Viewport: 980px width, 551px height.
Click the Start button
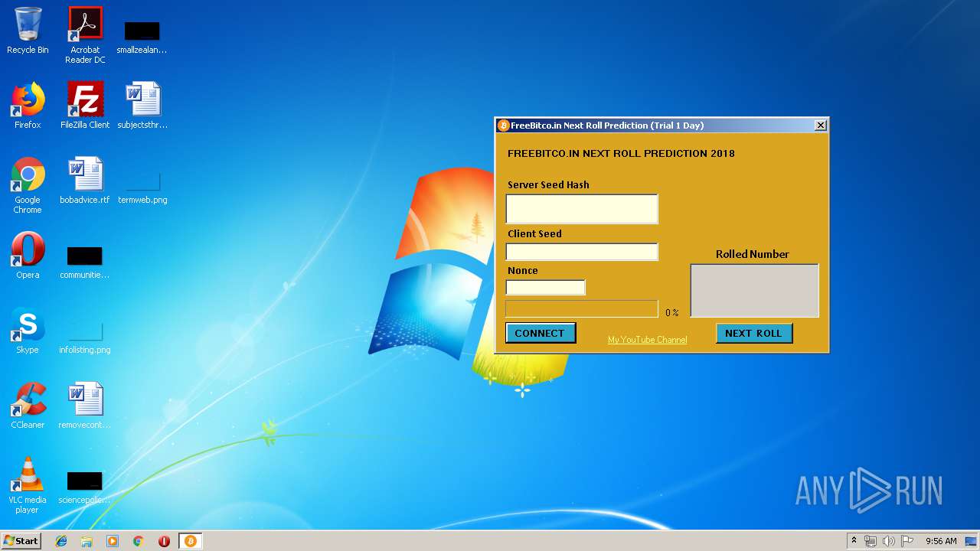pyautogui.click(x=21, y=541)
